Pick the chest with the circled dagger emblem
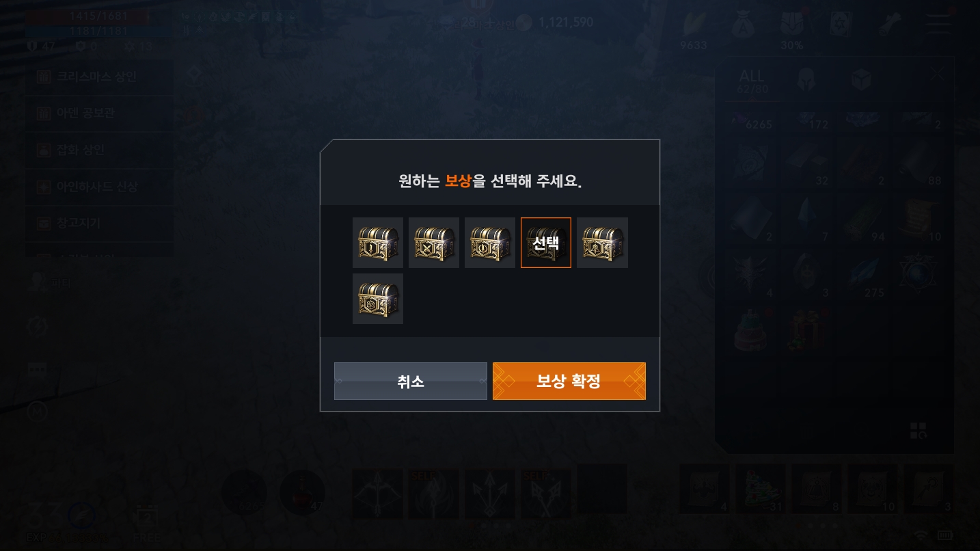The height and width of the screenshot is (551, 980). coord(490,243)
